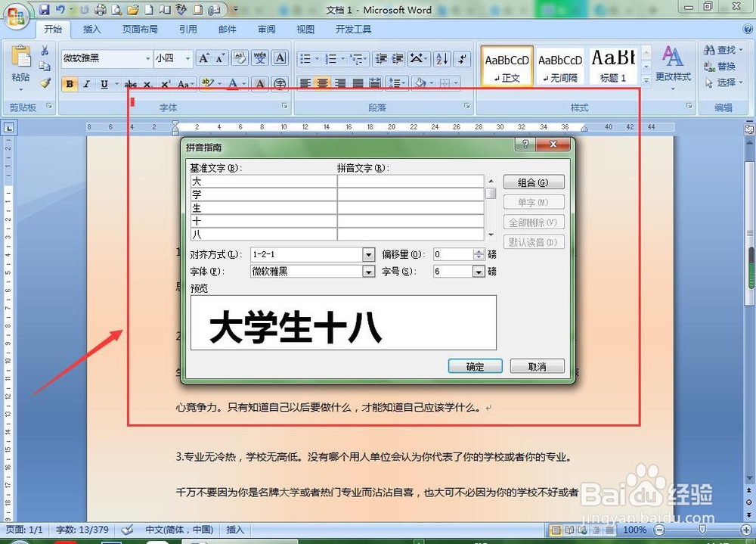The height and width of the screenshot is (544, 756).
Task: Expand the font color dropdown arrow
Action: point(244,84)
